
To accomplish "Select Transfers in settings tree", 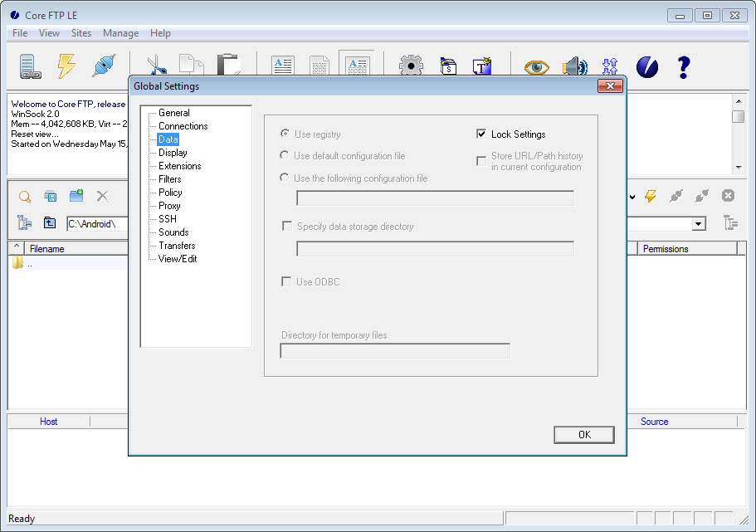I will coord(177,246).
